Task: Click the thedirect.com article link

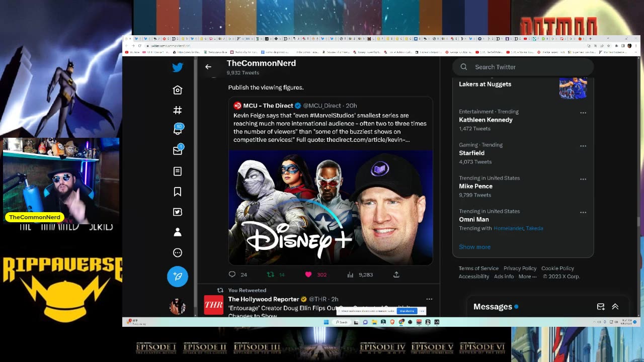Action: tap(368, 140)
